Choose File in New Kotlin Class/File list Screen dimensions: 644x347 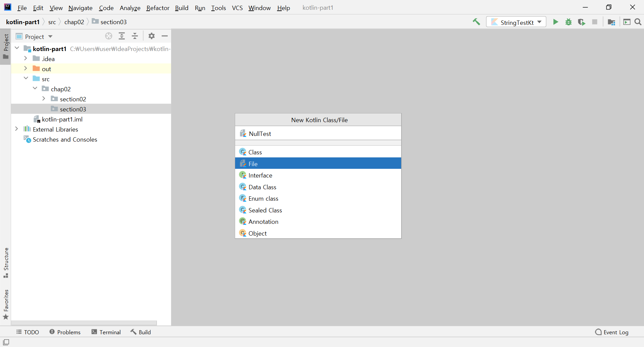(318, 163)
